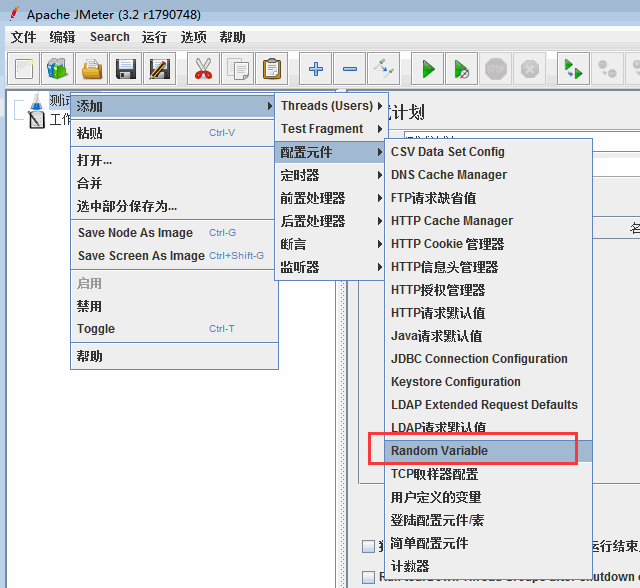Expand Test Fragment submenu
640x588 pixels.
click(330, 129)
